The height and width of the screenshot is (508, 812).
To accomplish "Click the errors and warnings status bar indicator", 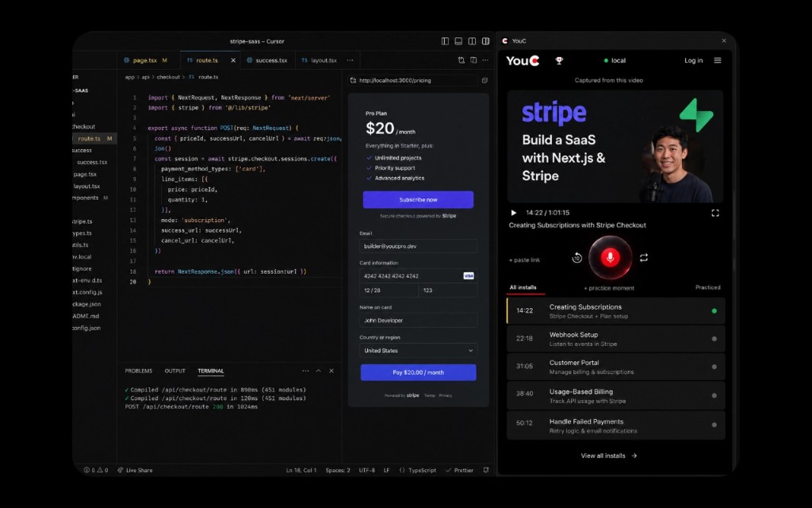I will [x=96, y=470].
